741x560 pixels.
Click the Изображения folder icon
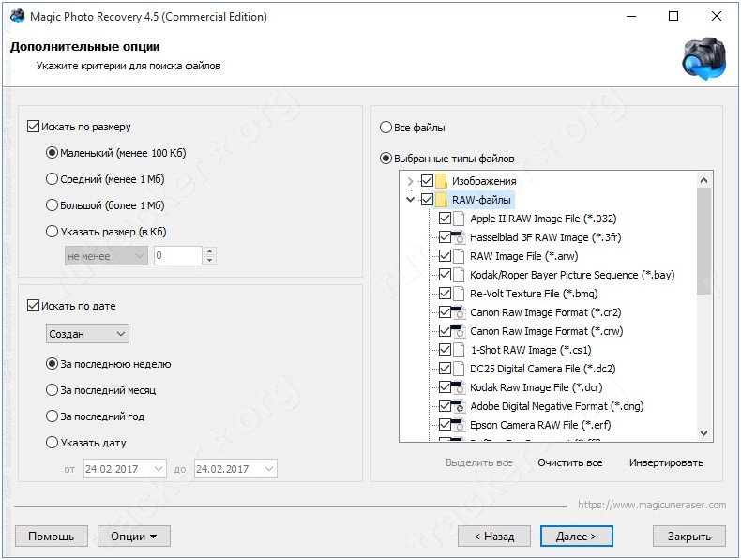point(441,181)
